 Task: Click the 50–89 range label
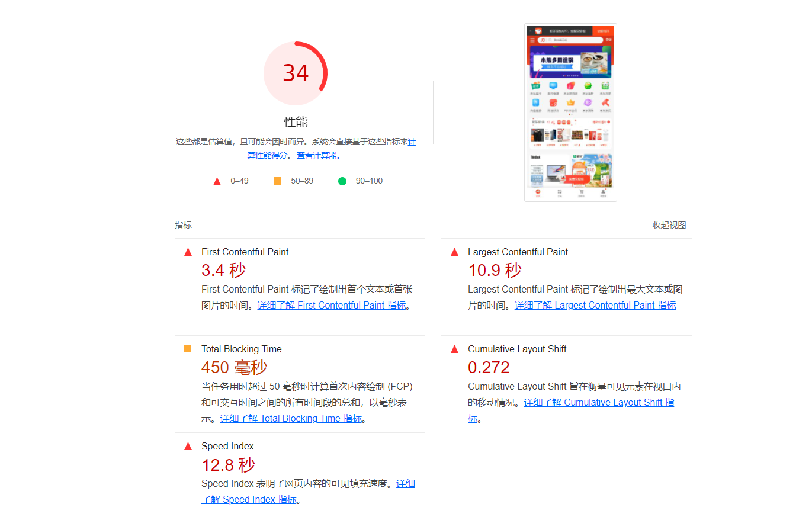302,181
